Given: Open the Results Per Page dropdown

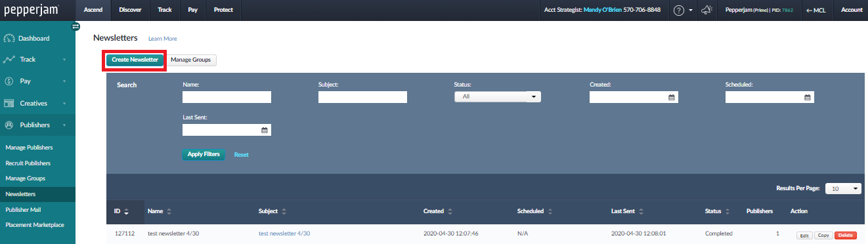Looking at the screenshot, I should (x=843, y=188).
